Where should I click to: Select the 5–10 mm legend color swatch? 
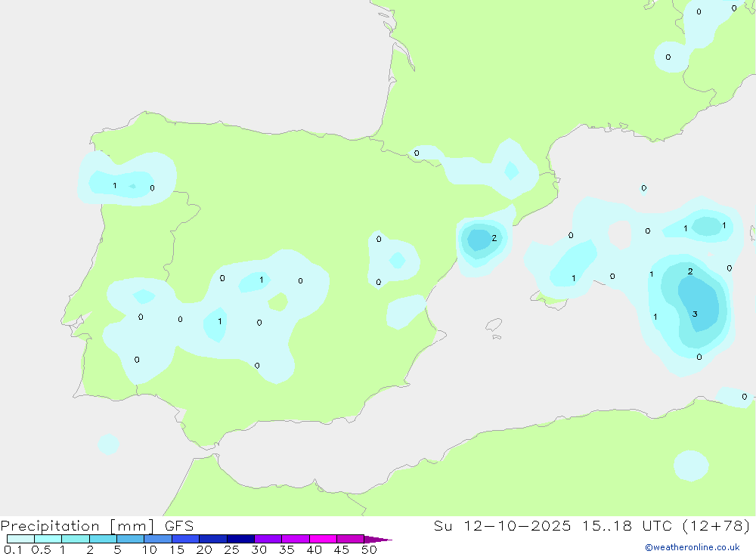(x=131, y=539)
